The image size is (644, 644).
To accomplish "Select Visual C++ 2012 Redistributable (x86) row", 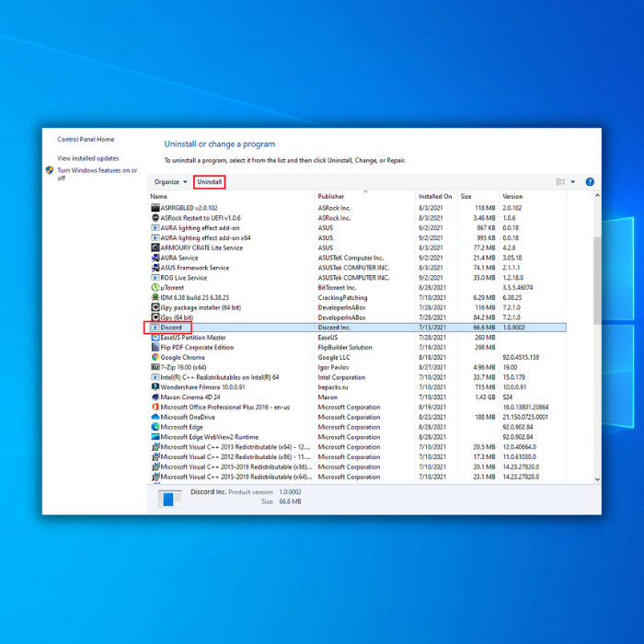I will pyautogui.click(x=357, y=456).
